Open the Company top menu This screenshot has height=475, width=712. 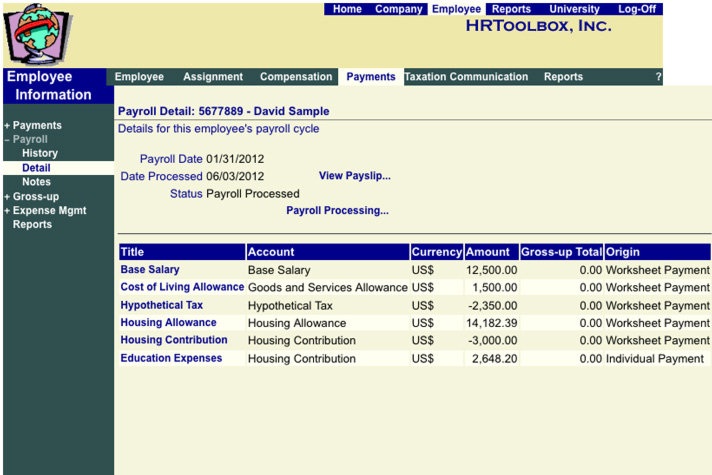coord(398,9)
